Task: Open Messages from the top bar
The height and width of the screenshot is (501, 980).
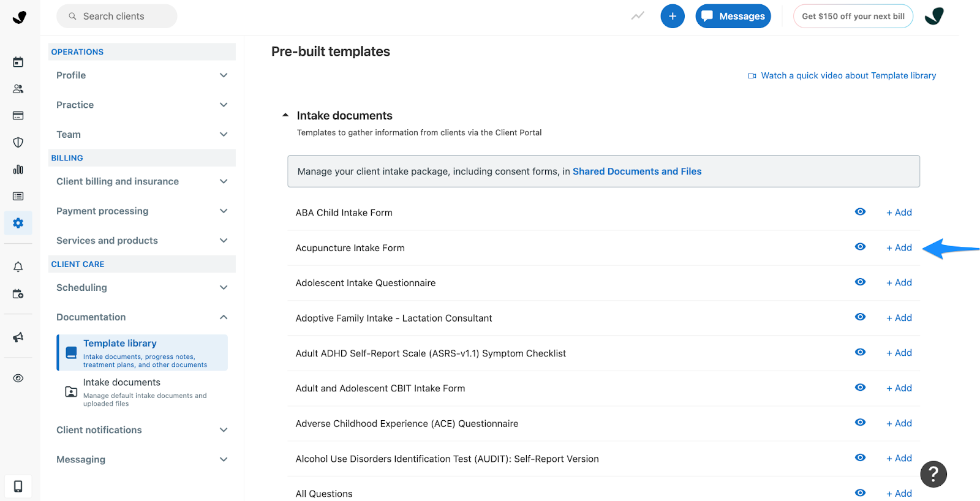Action: [x=733, y=16]
